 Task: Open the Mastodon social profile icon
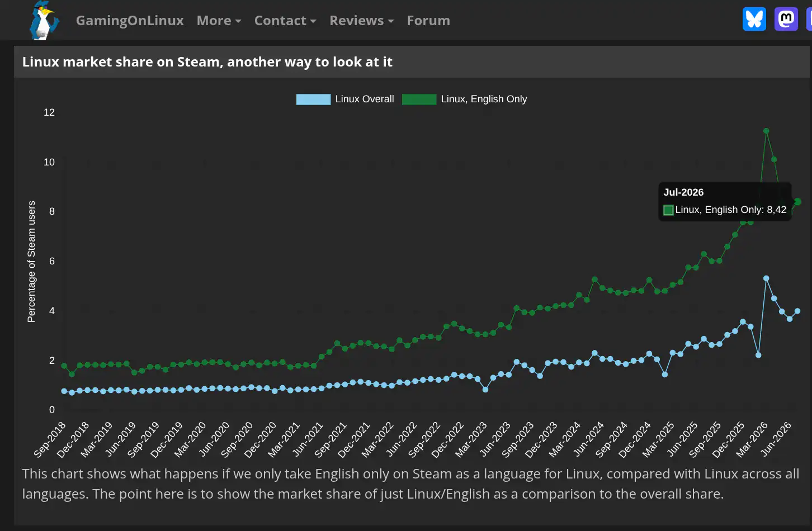tap(786, 19)
